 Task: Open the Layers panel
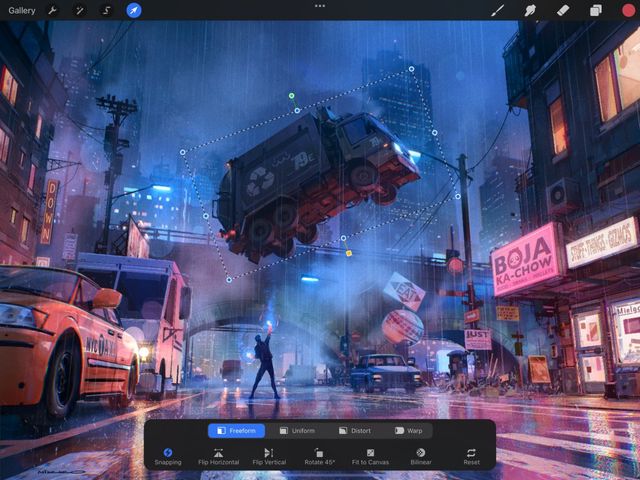click(x=596, y=11)
